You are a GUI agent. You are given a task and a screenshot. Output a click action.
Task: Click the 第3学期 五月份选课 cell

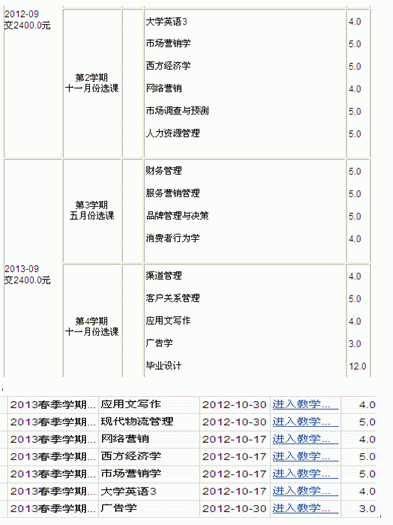92,210
